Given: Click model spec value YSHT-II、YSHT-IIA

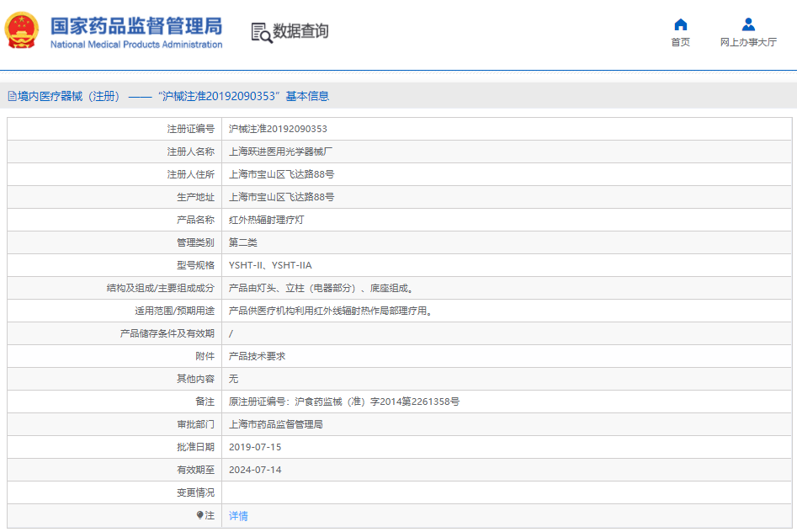Looking at the screenshot, I should pos(270,265).
